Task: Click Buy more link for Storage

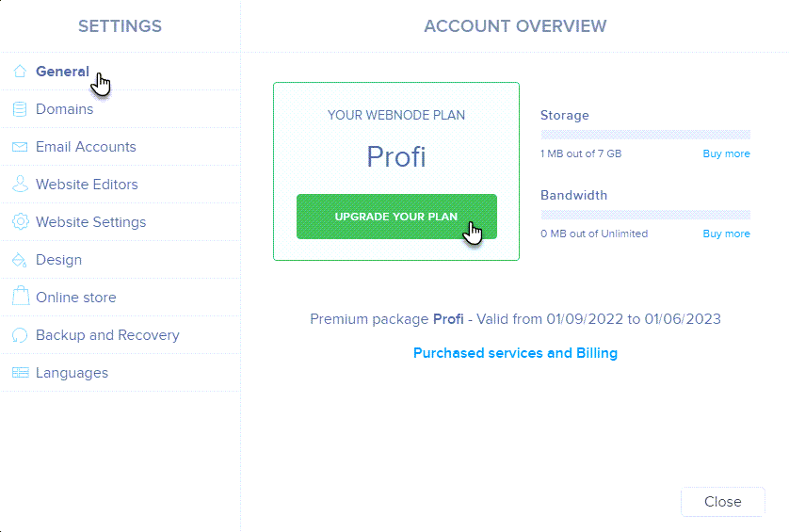Action: pos(726,153)
